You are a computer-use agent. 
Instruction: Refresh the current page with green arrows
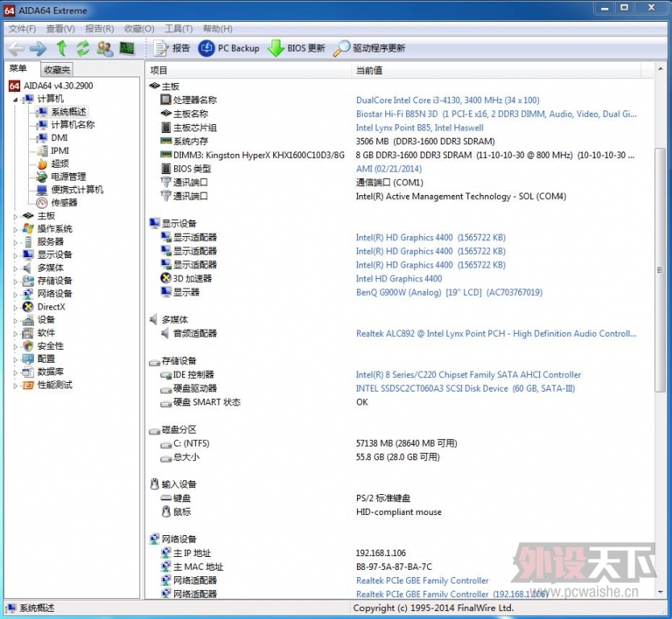[x=83, y=48]
